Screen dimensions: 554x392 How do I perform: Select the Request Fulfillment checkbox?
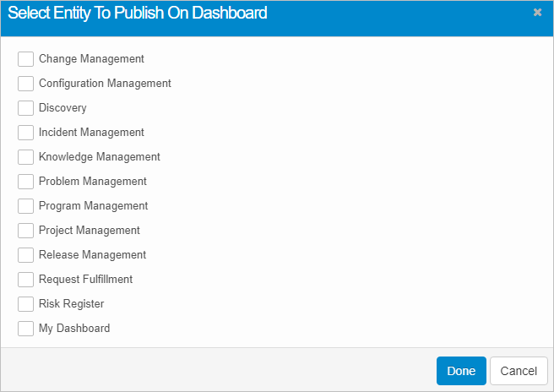tap(25, 280)
